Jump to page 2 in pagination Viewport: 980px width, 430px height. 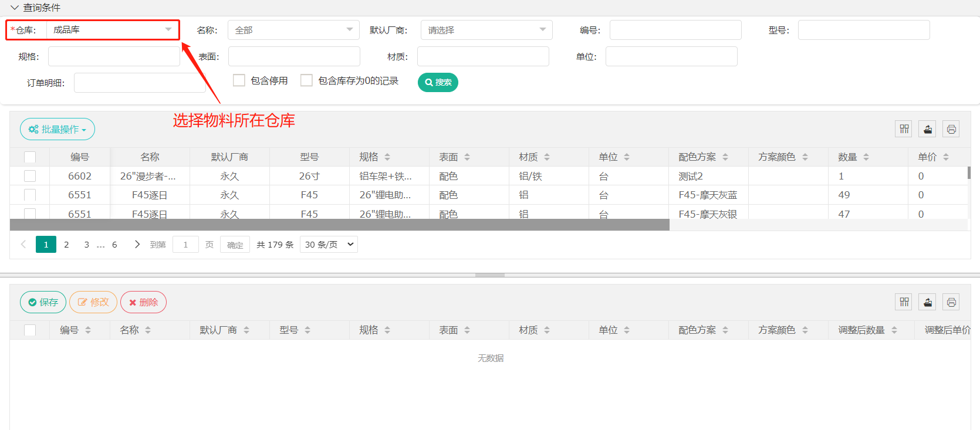66,245
